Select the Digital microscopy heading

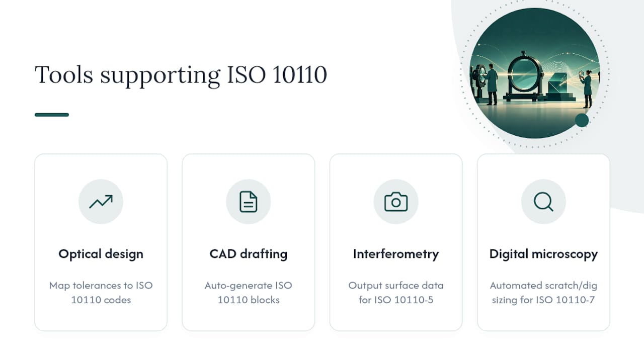coord(543,254)
